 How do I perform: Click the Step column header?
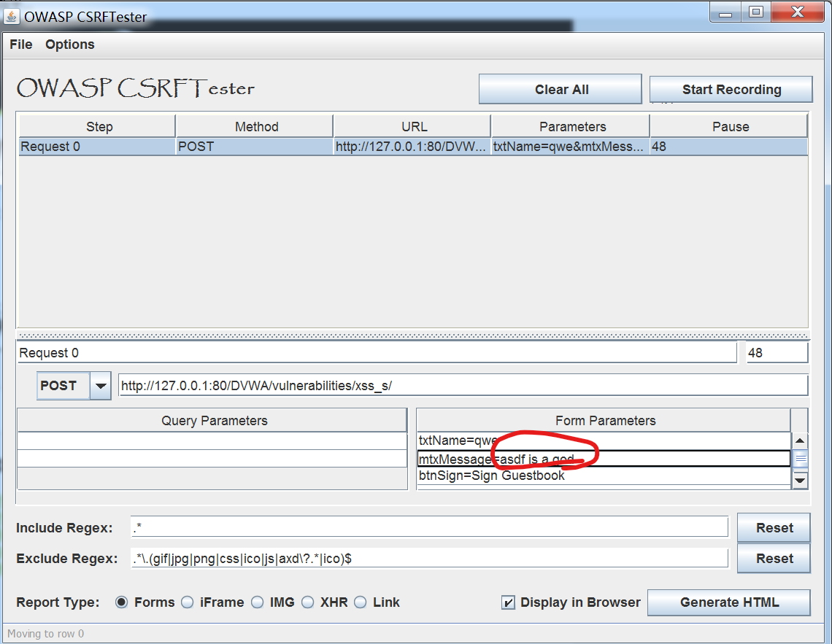pos(99,127)
